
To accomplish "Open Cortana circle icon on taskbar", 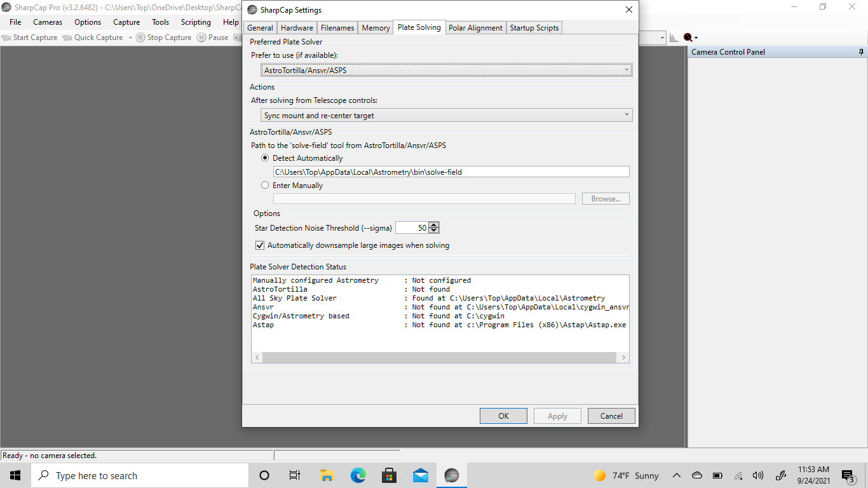I will pyautogui.click(x=264, y=475).
